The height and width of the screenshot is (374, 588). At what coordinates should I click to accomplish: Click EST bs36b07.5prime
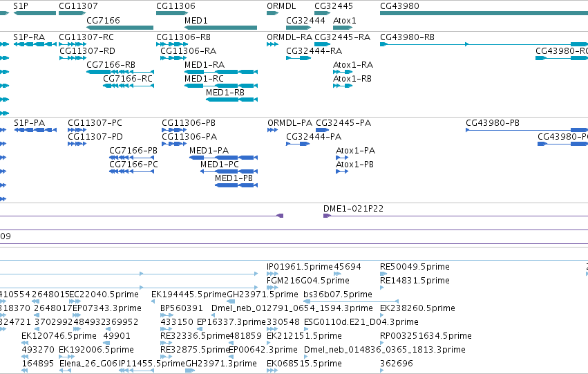[350, 301]
